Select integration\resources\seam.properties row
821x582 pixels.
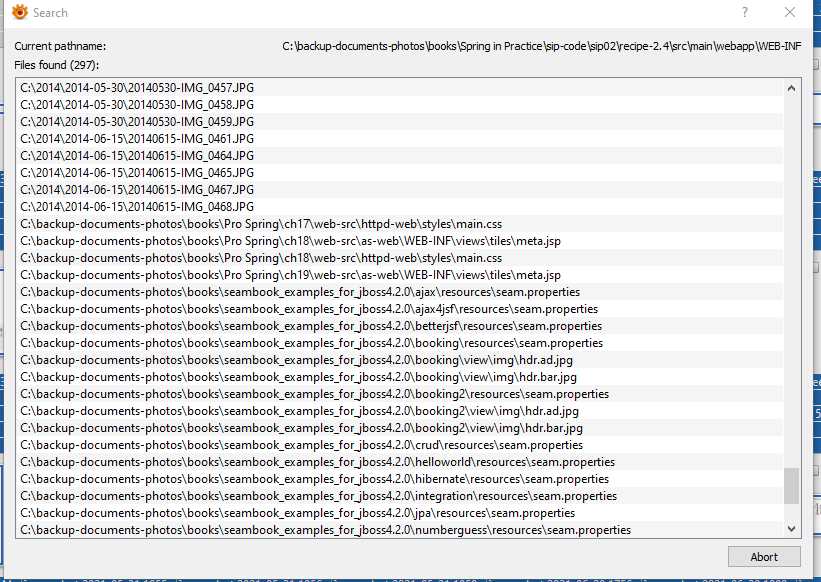point(401,496)
